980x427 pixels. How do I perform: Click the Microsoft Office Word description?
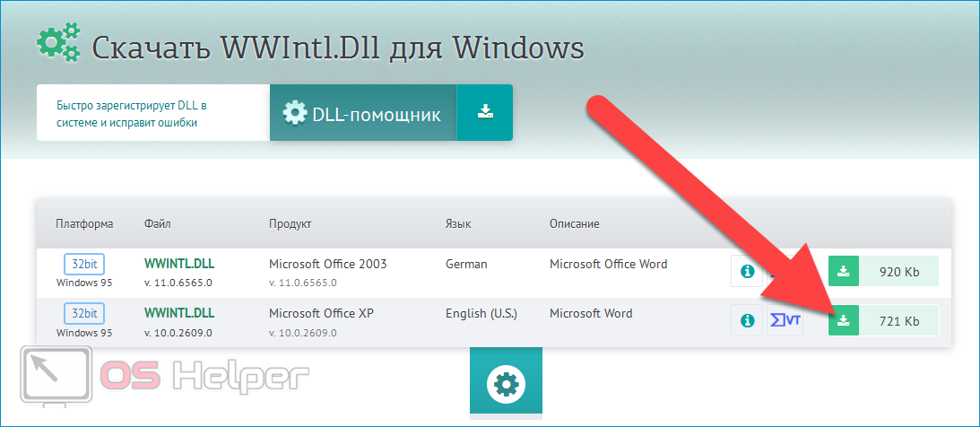(x=608, y=264)
